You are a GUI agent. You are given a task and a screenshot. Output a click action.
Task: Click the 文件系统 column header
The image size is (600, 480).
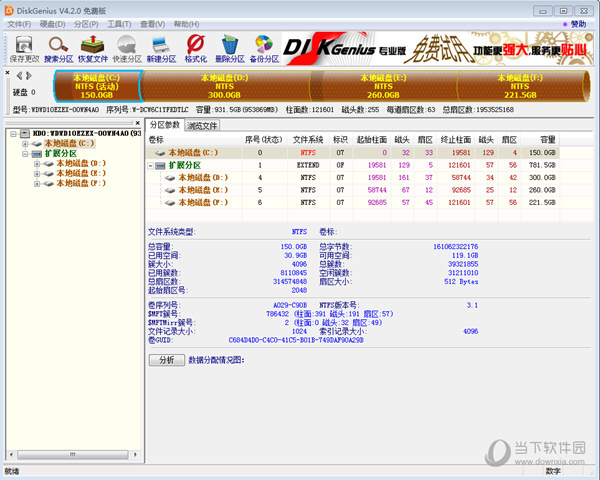(x=308, y=140)
